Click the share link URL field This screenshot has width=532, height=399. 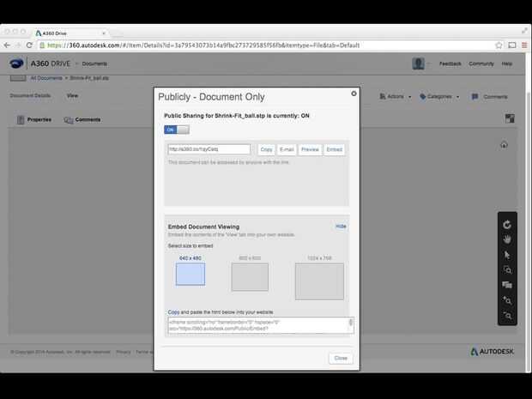[209, 149]
